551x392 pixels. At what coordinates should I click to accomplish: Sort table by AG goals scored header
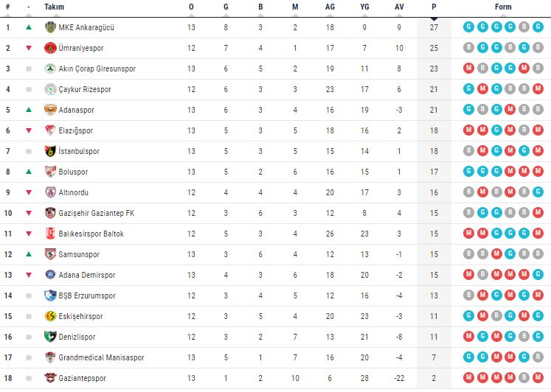coord(330,7)
